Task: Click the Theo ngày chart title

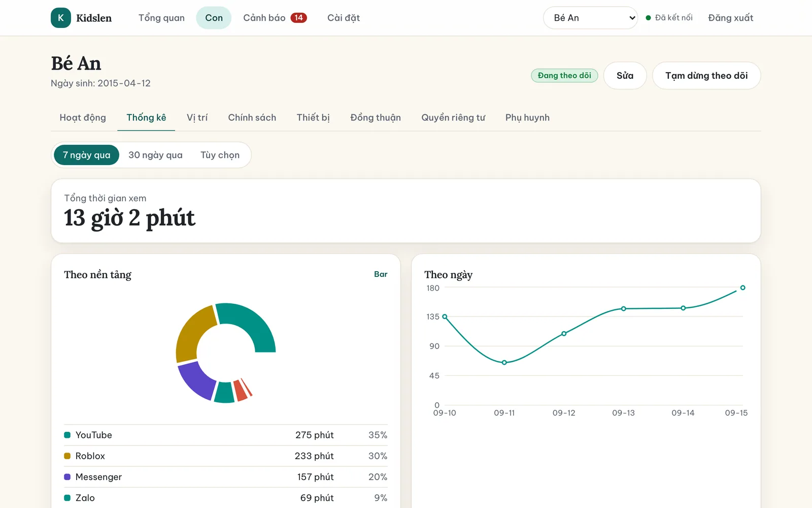Action: coord(448,275)
